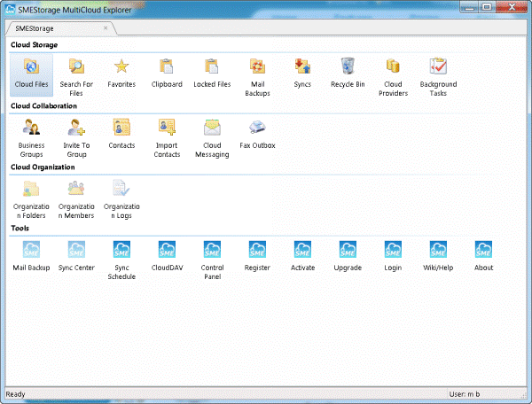
Task: Open Cloud Messaging
Action: pos(212,137)
